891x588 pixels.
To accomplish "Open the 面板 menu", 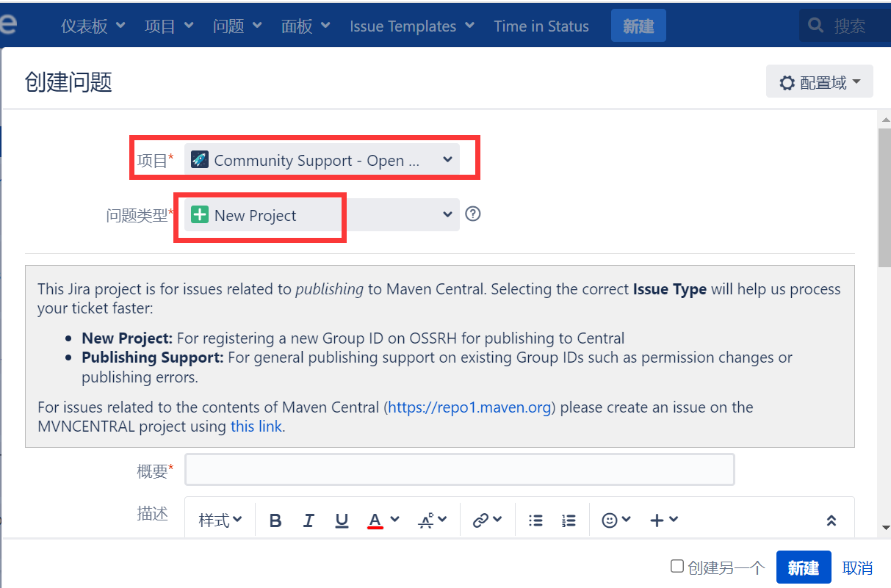I will (306, 26).
